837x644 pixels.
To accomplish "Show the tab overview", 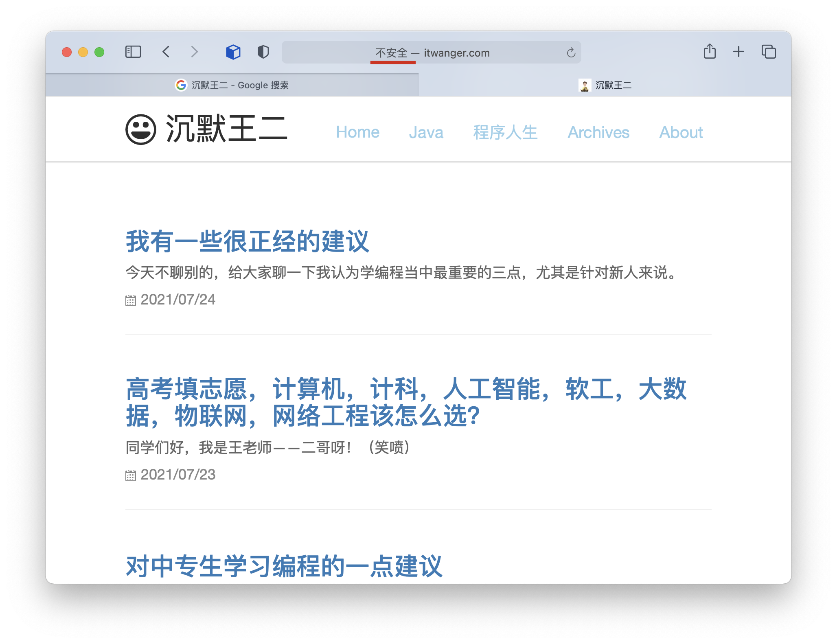I will [769, 52].
